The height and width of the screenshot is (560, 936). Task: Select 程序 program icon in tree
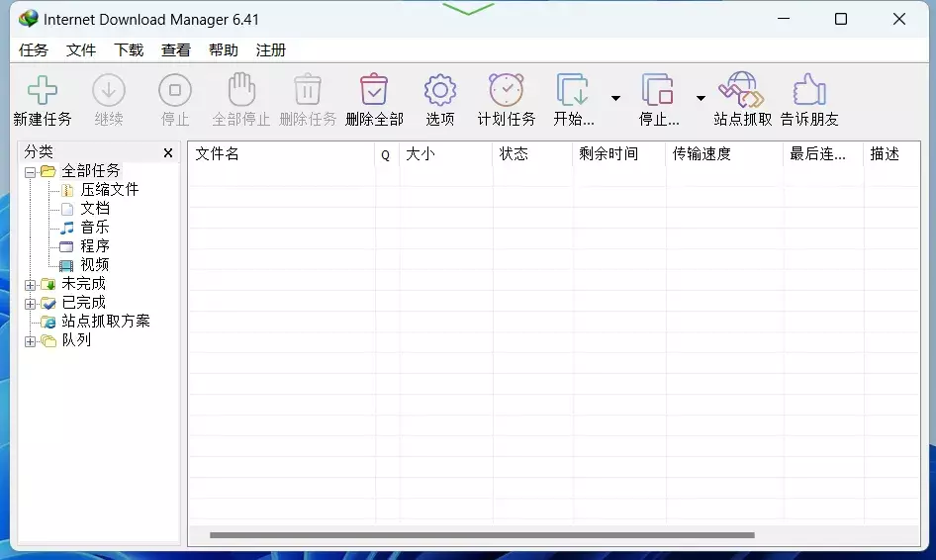click(66, 246)
